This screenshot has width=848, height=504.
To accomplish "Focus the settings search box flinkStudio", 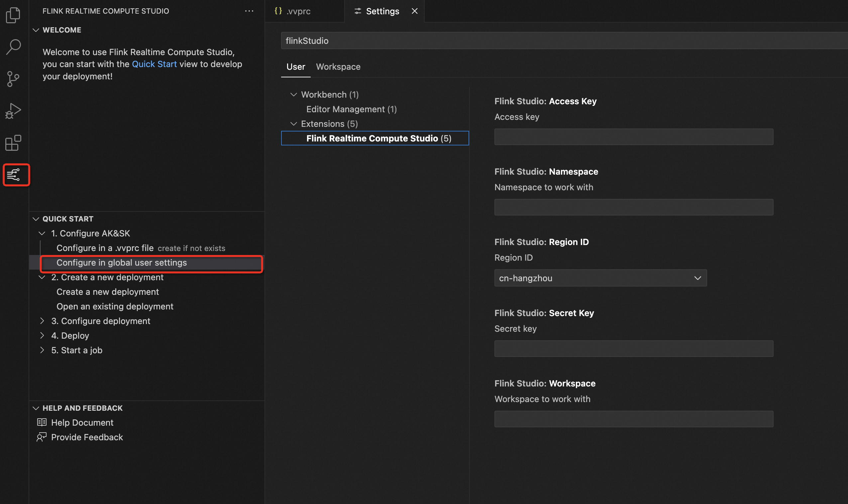I will (564, 41).
